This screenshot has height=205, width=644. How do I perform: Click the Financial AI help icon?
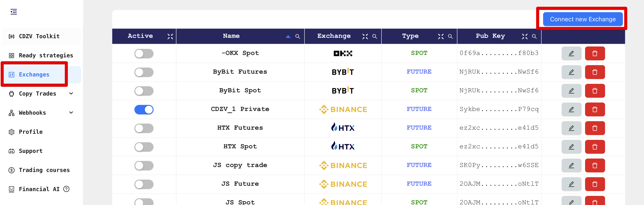(x=66, y=189)
